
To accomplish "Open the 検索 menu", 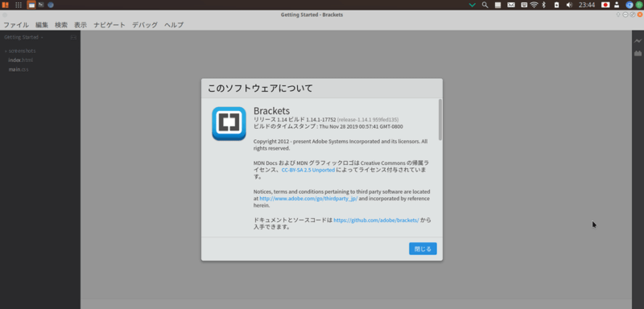I will tap(61, 25).
